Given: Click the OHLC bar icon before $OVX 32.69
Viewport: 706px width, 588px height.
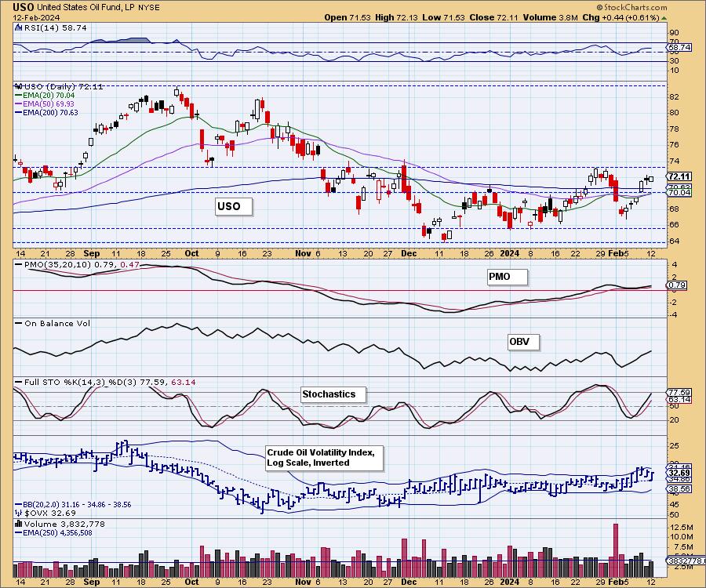Looking at the screenshot, I should pos(19,513).
